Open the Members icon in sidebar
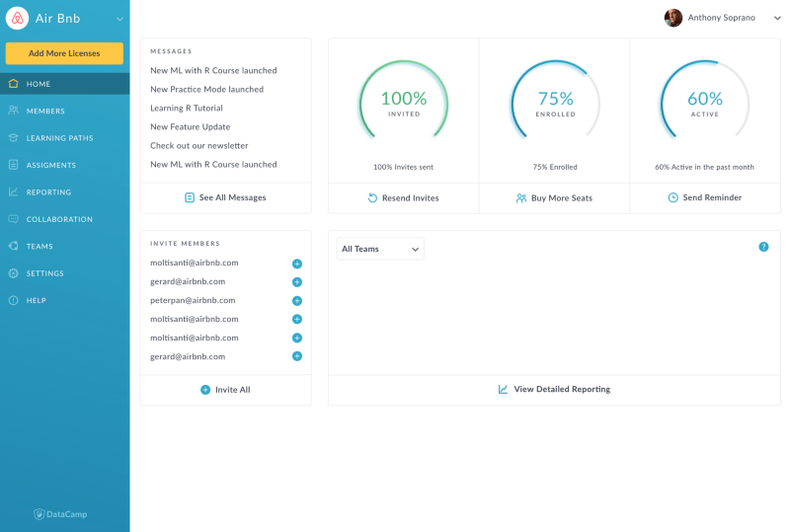 tap(14, 111)
